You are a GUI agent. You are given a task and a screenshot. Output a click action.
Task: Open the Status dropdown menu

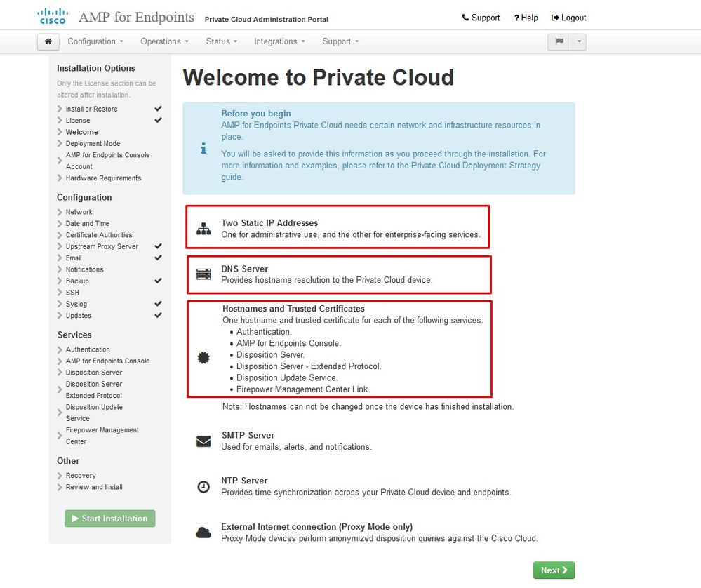coord(221,41)
